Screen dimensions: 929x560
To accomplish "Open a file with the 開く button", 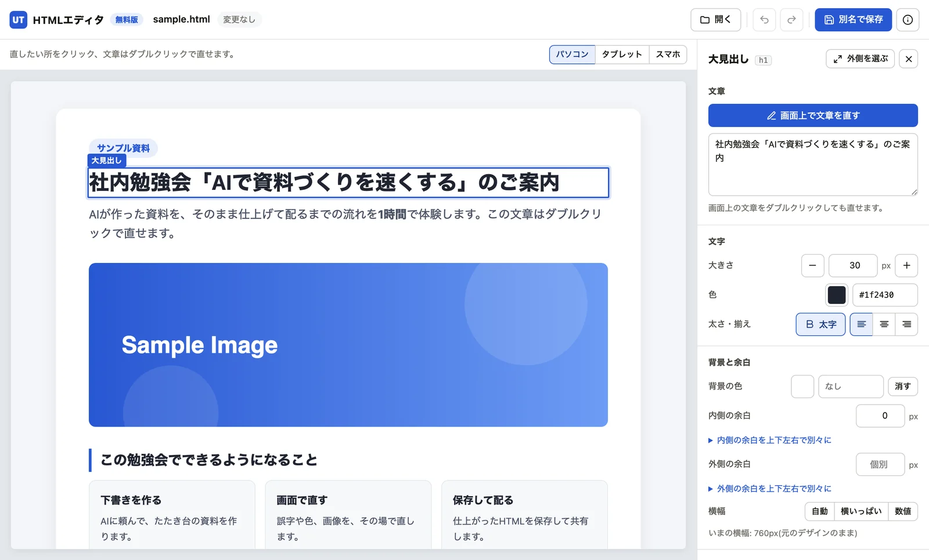I will click(x=715, y=20).
